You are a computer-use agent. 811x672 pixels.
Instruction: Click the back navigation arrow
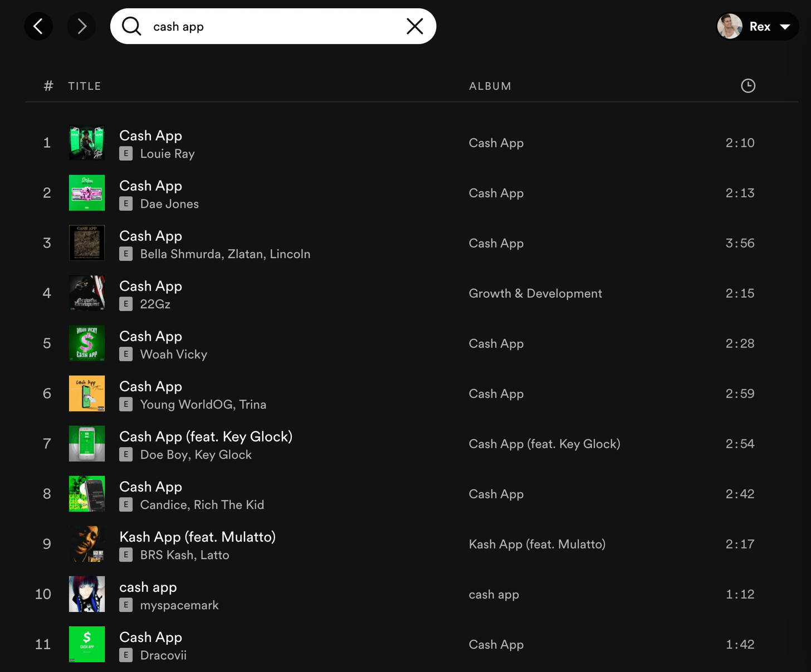(x=38, y=26)
